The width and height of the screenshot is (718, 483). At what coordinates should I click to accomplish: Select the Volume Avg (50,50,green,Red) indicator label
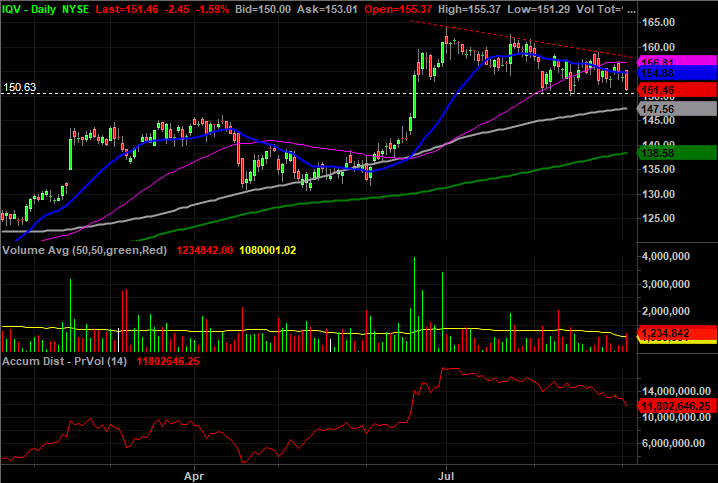[85, 250]
